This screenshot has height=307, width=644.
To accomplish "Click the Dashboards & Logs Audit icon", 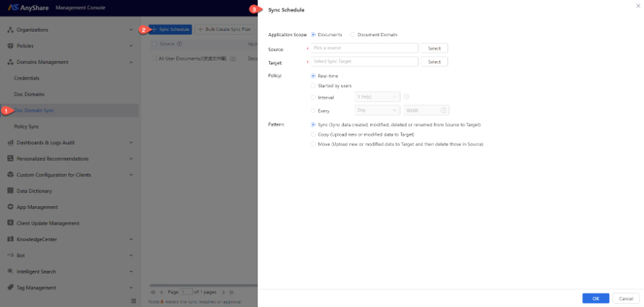I will point(11,143).
